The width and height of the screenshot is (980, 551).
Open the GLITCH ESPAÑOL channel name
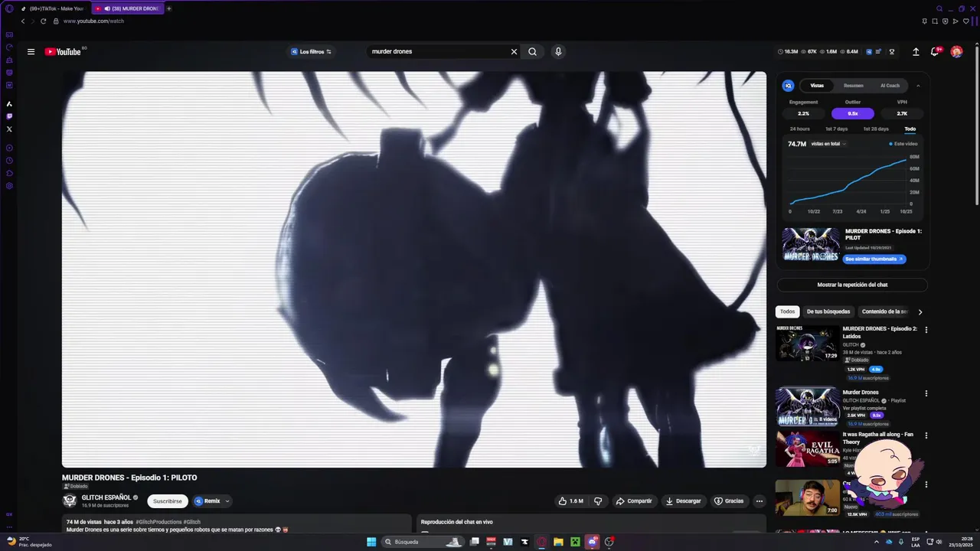pyautogui.click(x=106, y=497)
